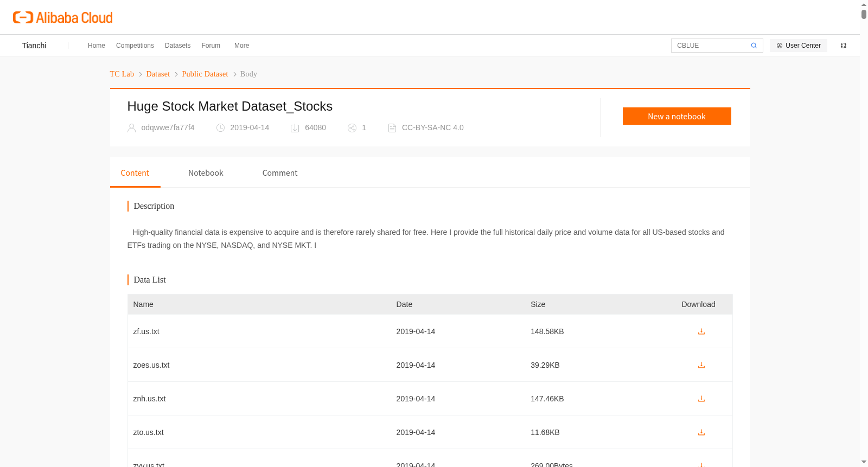Click the New a notebook button
The image size is (868, 467).
[x=677, y=116]
